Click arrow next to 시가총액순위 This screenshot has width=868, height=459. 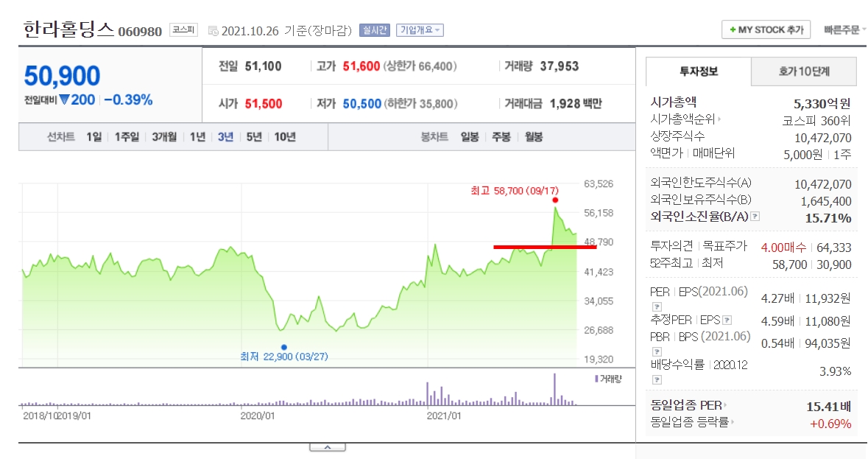[719, 119]
